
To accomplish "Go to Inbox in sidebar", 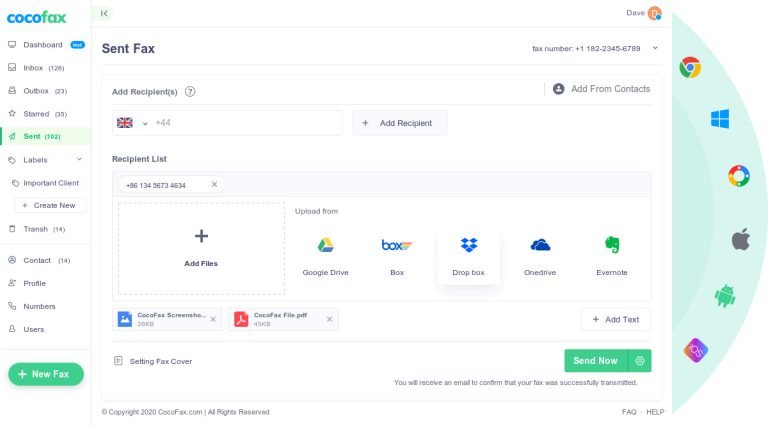I will [40, 68].
